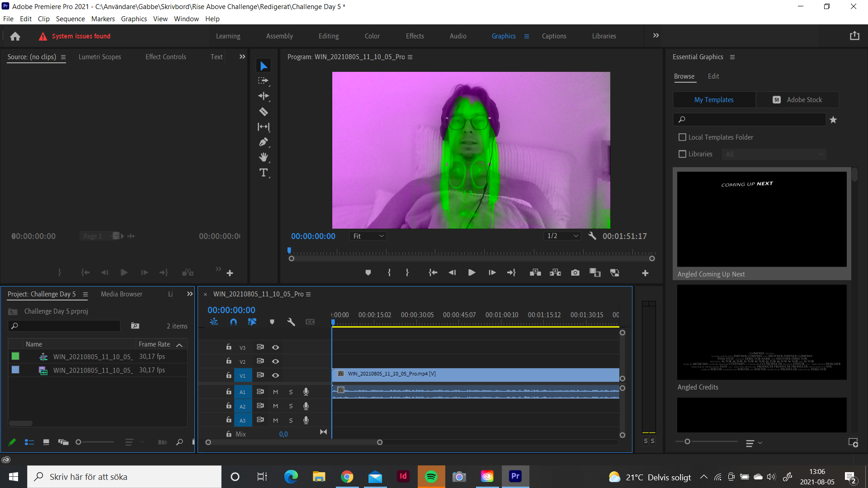Screen dimensions: 868x488
Task: Open the Fit zoom level dropdown
Action: [368, 235]
